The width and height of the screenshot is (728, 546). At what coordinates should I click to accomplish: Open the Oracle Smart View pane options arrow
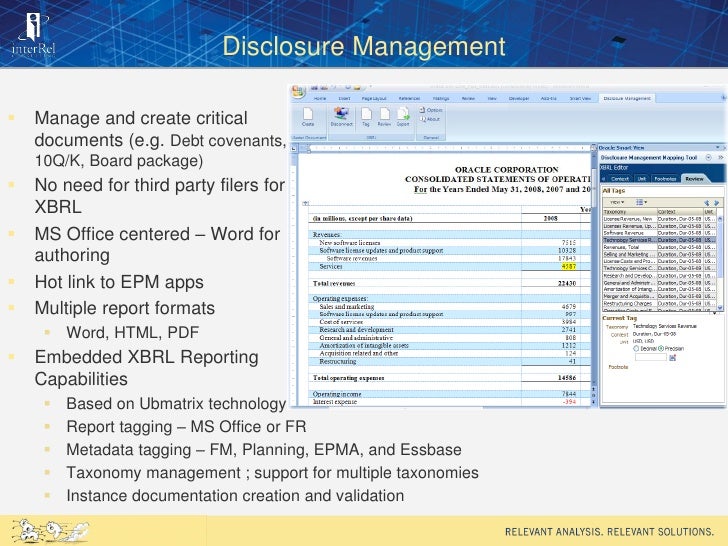pos(718,148)
